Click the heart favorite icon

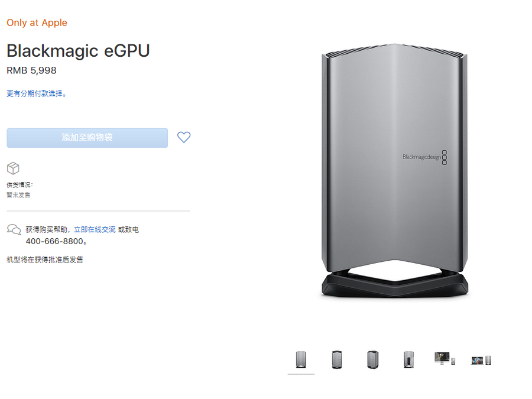pyautogui.click(x=184, y=137)
